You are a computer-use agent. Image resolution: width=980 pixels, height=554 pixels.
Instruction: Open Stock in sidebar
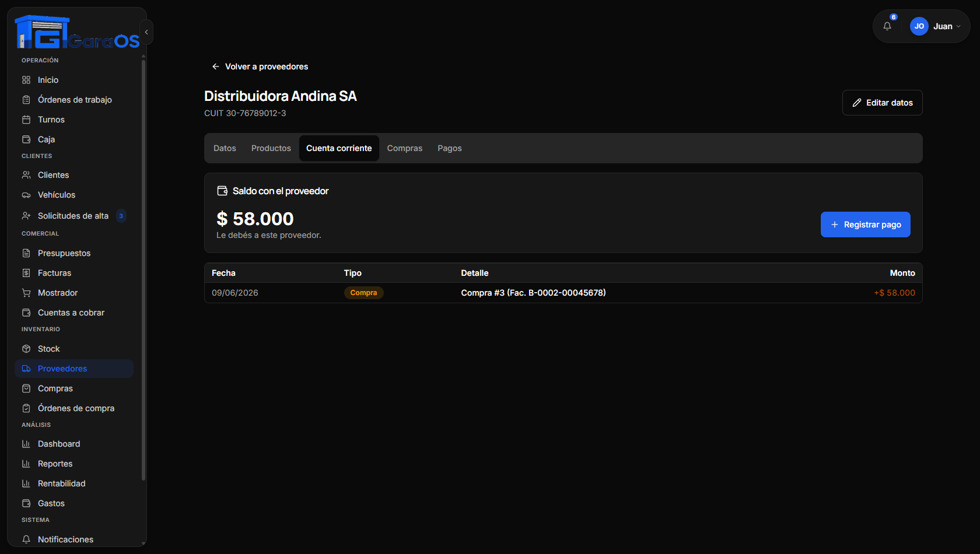point(74,349)
